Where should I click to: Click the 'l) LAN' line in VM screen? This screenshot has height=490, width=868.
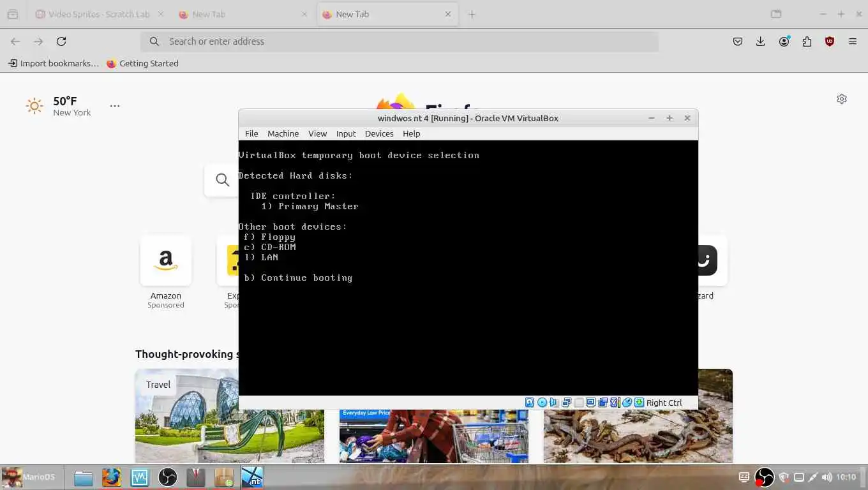click(x=261, y=257)
